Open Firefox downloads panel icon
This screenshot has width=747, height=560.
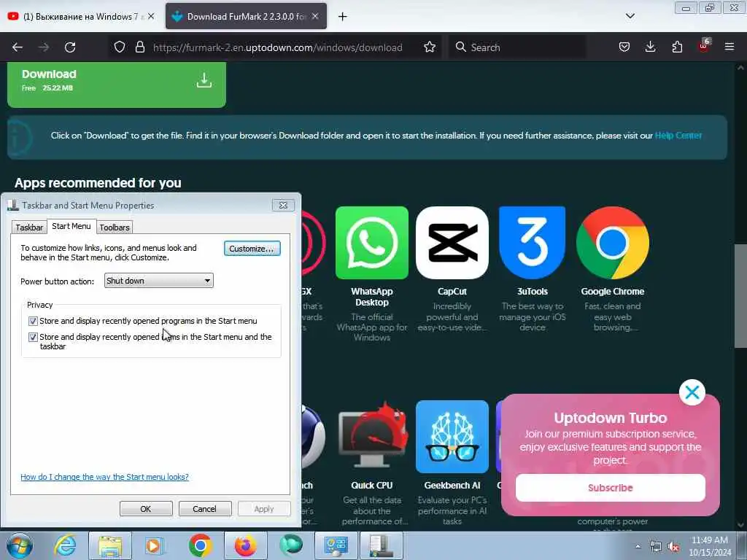point(650,47)
